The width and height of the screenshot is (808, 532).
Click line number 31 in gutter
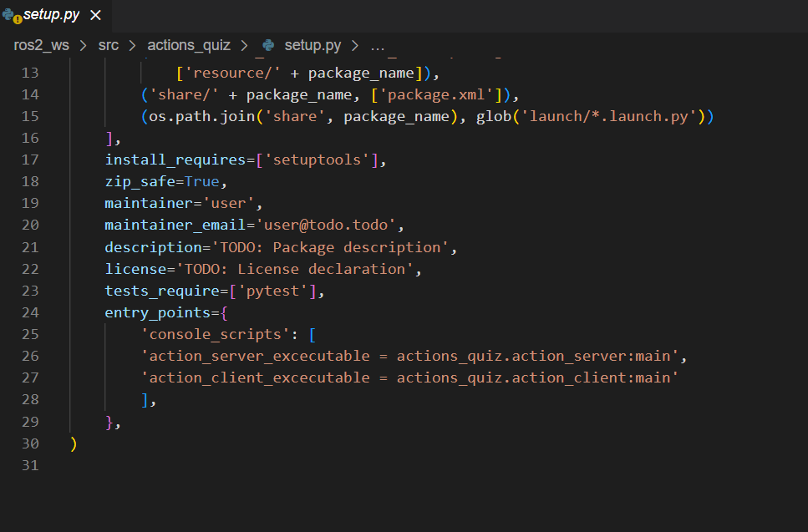tap(30, 465)
